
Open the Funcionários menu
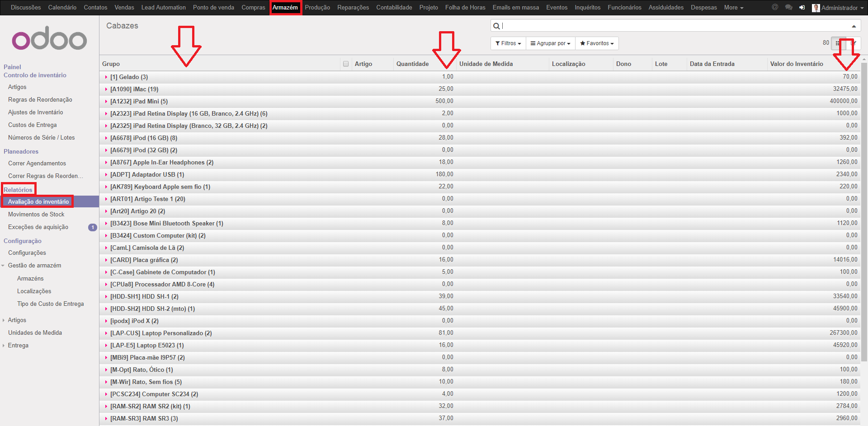coord(624,7)
